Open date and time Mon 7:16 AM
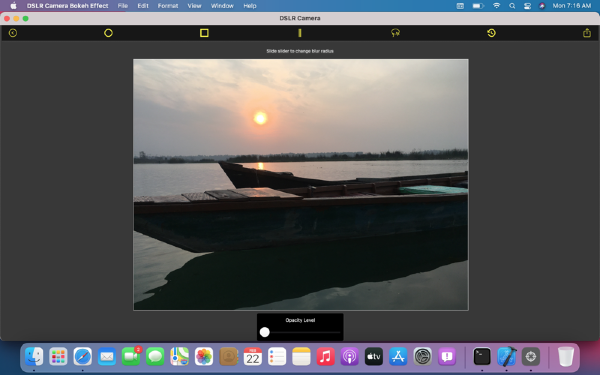The image size is (600, 375). pos(572,6)
